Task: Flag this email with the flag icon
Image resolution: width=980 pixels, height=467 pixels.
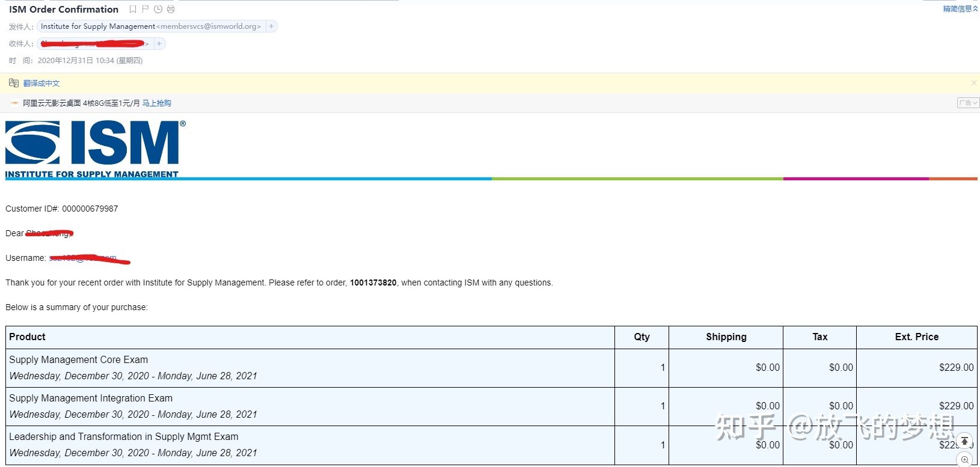Action: point(145,9)
